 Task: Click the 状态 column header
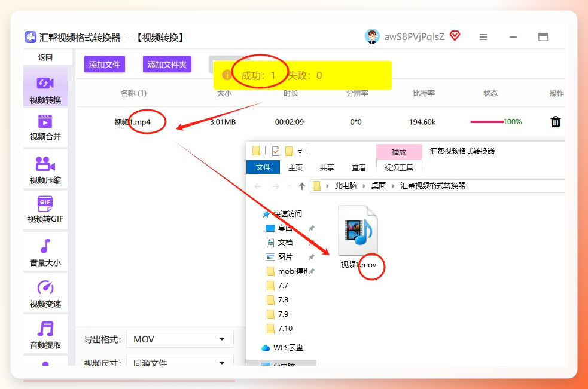[x=490, y=93]
